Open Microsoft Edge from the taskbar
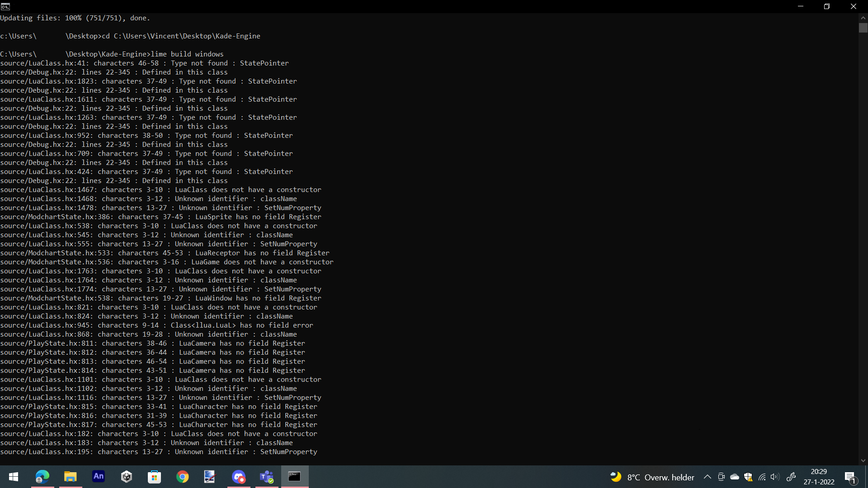 (x=42, y=477)
